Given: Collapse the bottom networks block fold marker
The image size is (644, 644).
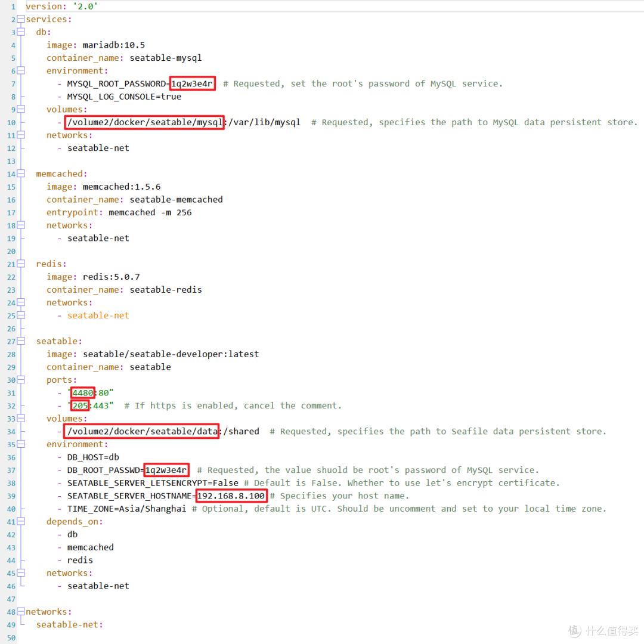Looking at the screenshot, I should (20, 611).
